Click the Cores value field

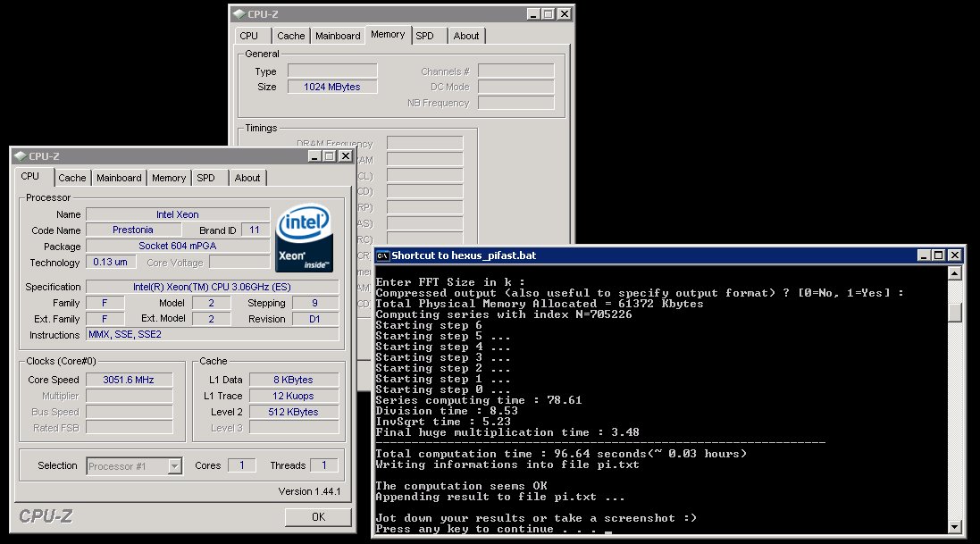[241, 465]
